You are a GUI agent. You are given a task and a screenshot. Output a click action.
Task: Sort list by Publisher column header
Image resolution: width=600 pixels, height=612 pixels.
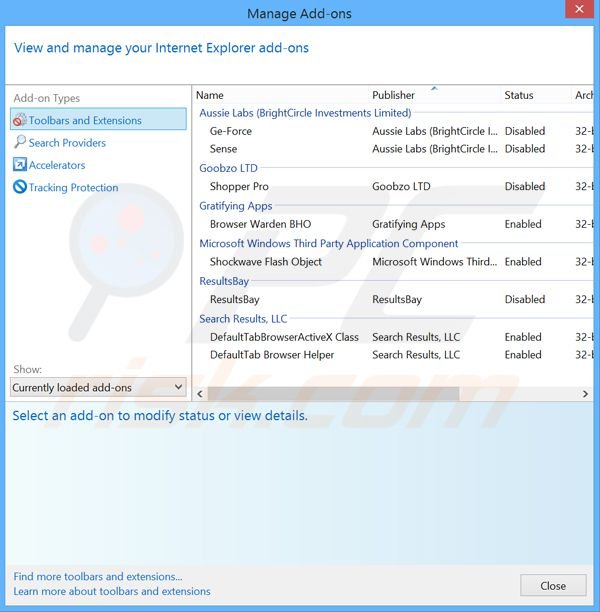[435, 95]
